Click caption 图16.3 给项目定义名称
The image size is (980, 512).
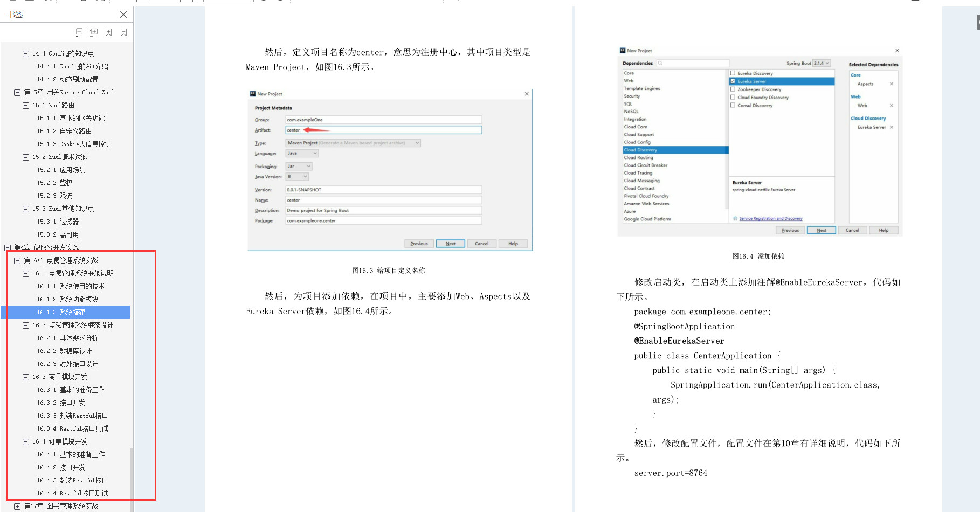coord(389,271)
